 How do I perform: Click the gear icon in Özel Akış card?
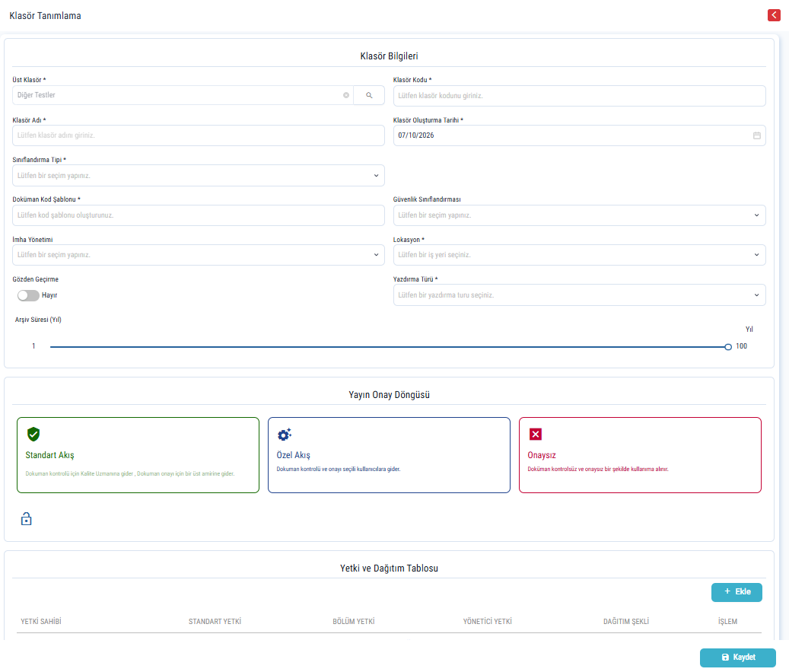click(285, 434)
